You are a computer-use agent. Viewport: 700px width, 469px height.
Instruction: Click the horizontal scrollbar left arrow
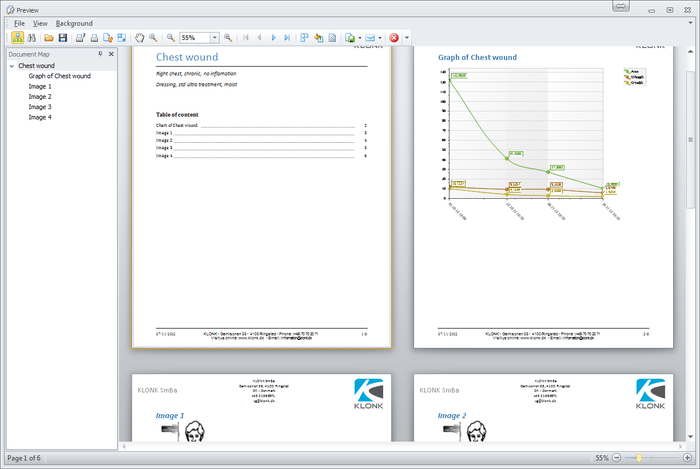click(x=124, y=446)
